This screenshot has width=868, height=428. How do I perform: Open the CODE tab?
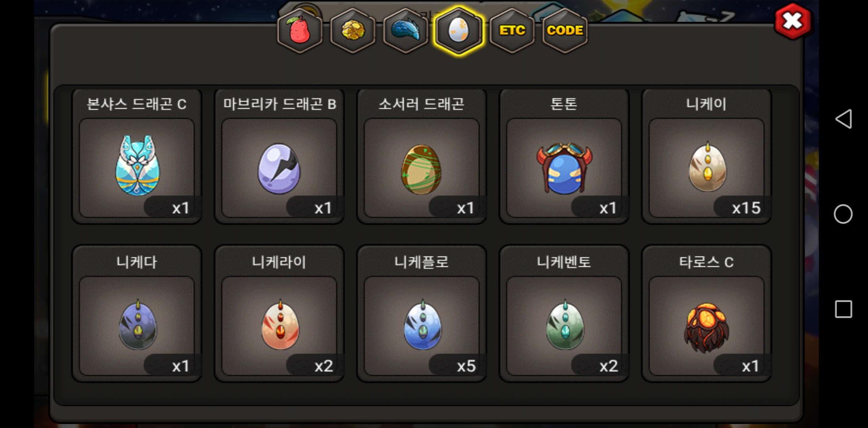coord(565,31)
